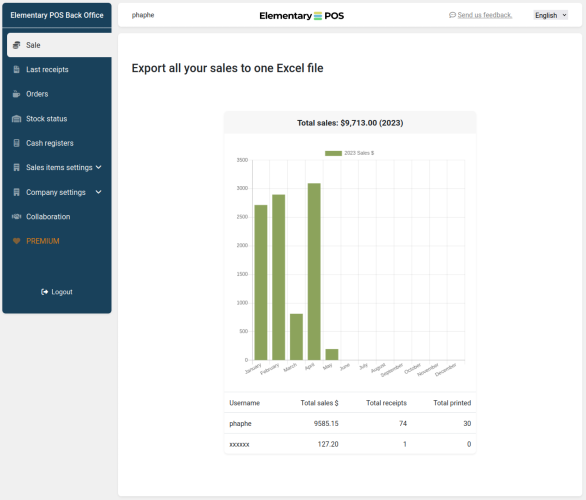Click the xxxxxx table row name
The image size is (586, 500).
(x=239, y=444)
